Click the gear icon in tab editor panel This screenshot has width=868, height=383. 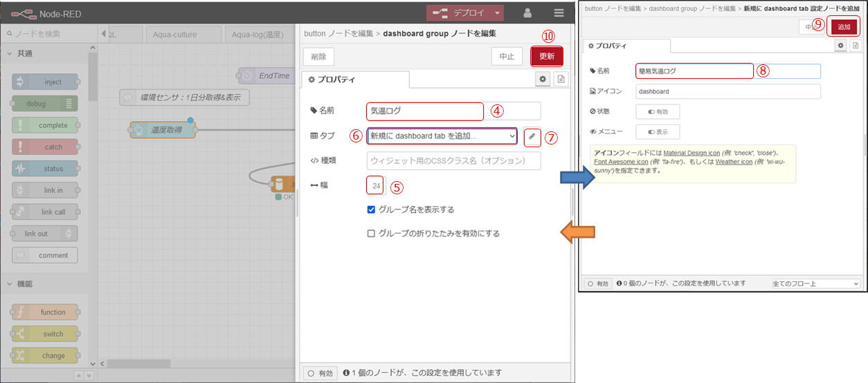(x=841, y=45)
